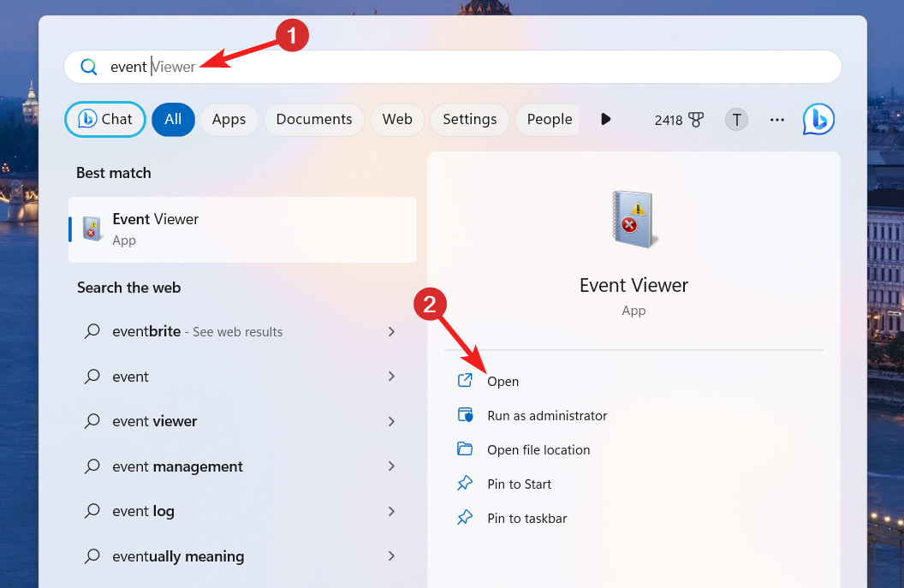Click the folder icon for Open file location
The image size is (904, 588).
(x=465, y=449)
